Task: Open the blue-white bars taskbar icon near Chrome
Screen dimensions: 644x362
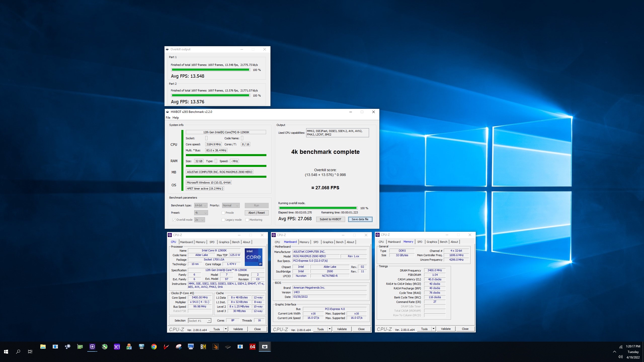Action: click(x=142, y=347)
